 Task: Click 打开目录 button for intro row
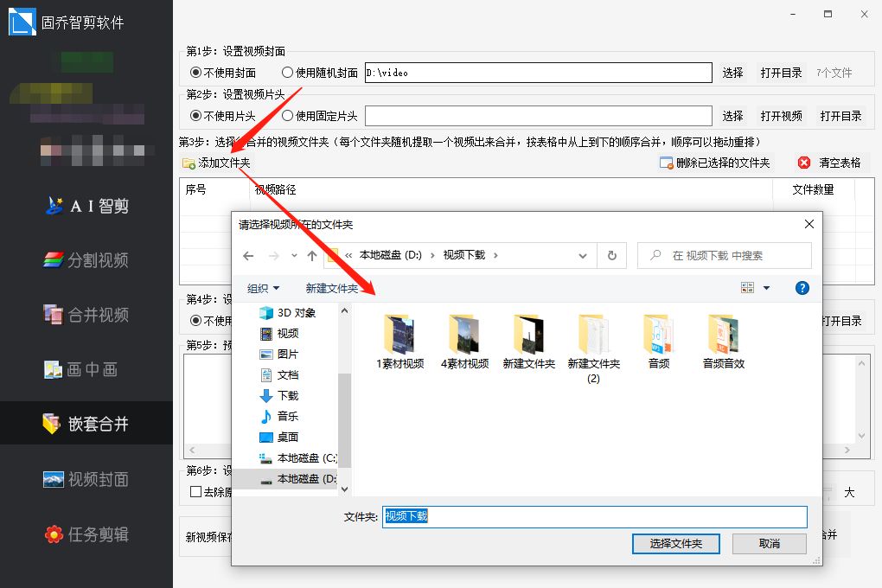click(840, 116)
